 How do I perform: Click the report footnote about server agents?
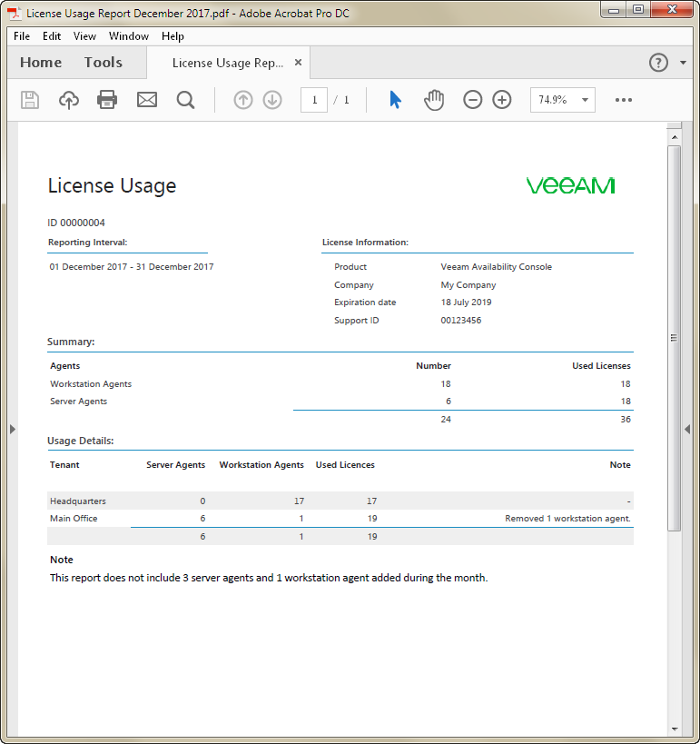pos(269,578)
